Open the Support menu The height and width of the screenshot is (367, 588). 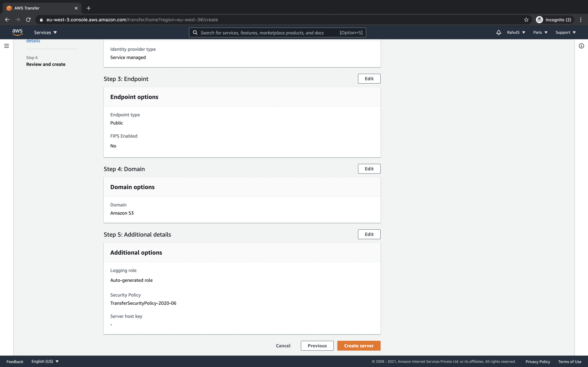pos(565,32)
